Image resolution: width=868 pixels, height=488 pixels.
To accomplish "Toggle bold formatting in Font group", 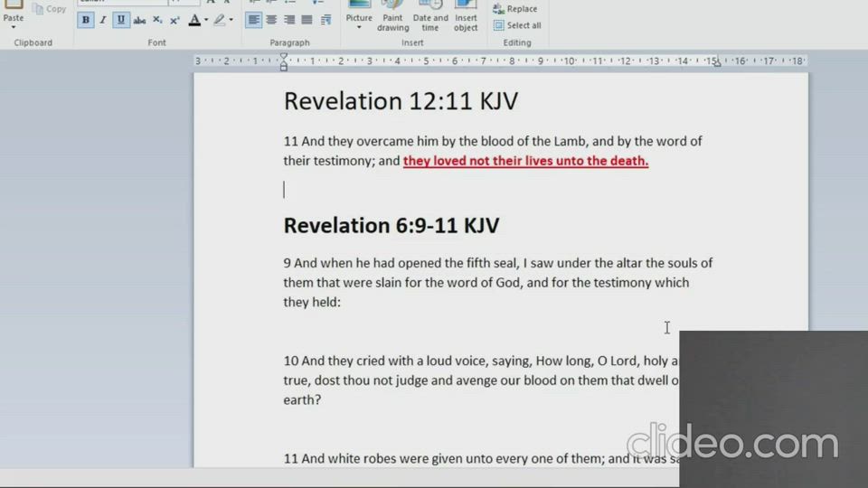I will pyautogui.click(x=86, y=20).
